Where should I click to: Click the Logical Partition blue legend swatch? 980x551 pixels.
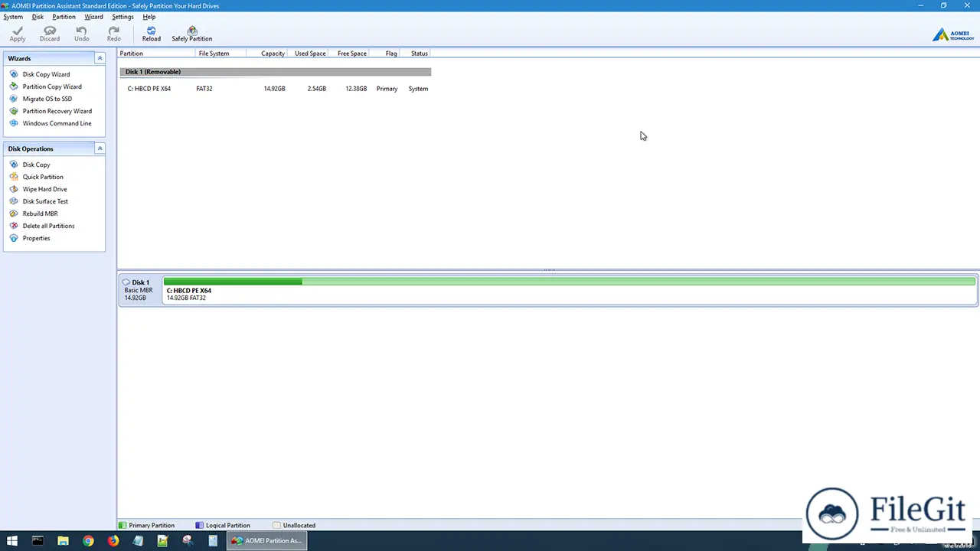199,526
